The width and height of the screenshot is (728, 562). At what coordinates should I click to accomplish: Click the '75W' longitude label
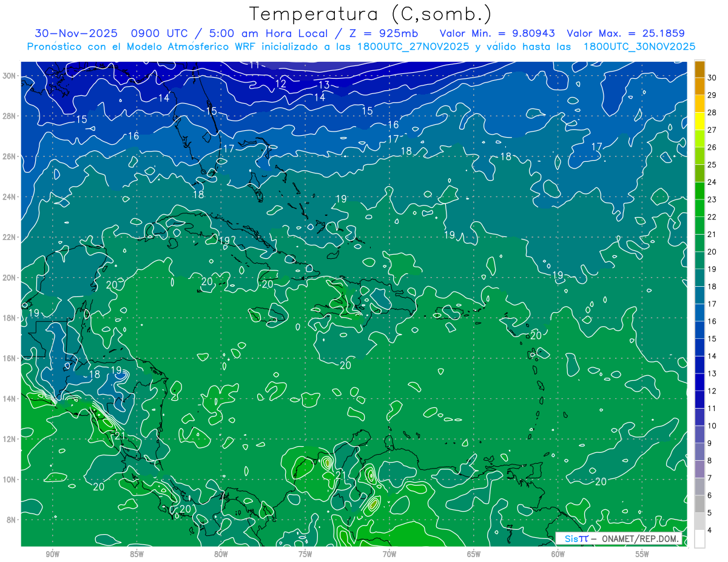click(x=305, y=554)
